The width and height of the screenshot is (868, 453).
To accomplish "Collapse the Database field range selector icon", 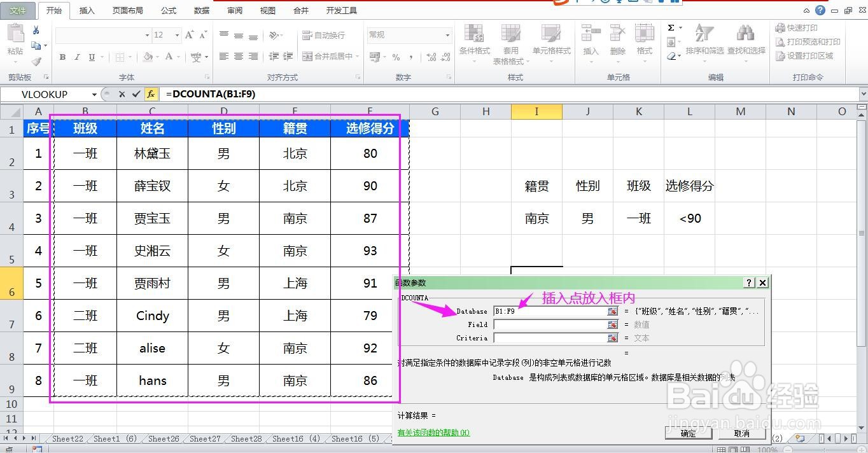I will 612,311.
